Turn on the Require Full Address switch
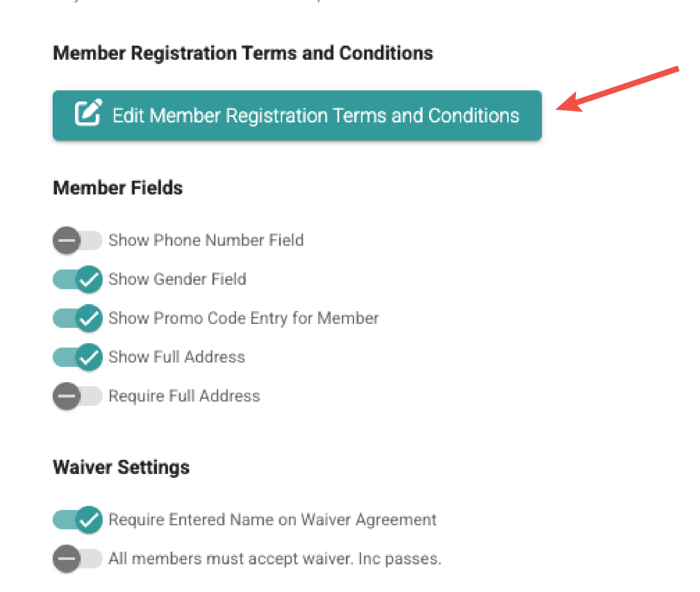This screenshot has height=592, width=700. point(77,396)
